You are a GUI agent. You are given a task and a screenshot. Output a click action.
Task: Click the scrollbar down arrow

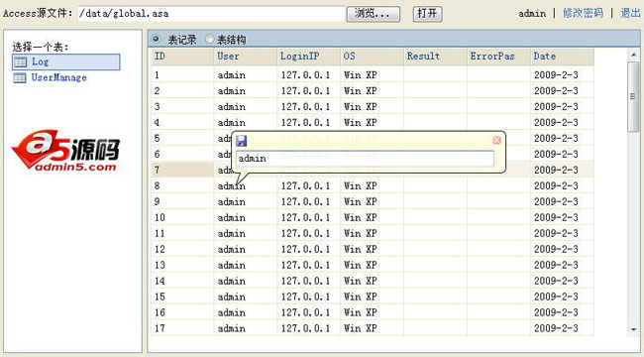click(x=633, y=330)
